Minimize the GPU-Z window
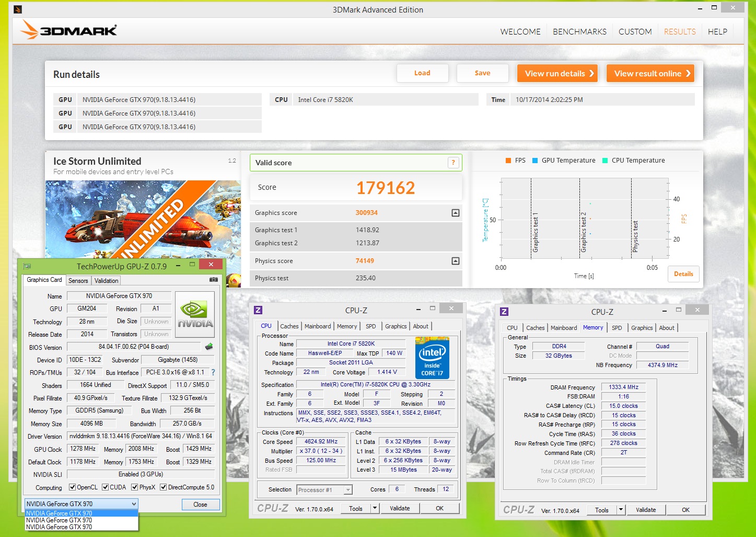The image size is (756, 537). coord(178,265)
